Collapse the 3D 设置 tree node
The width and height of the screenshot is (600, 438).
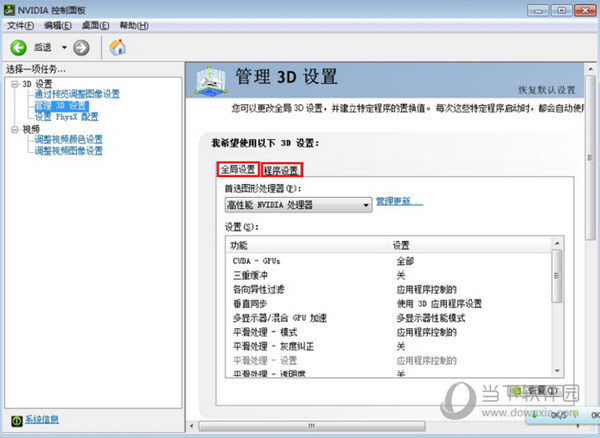coord(15,84)
